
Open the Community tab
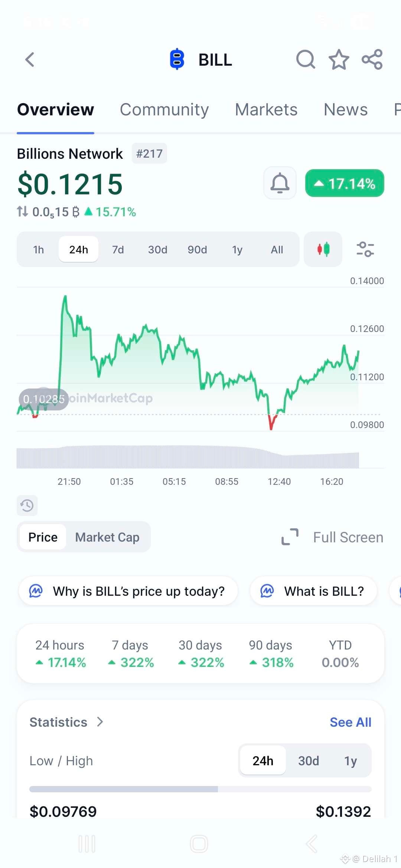(x=164, y=110)
